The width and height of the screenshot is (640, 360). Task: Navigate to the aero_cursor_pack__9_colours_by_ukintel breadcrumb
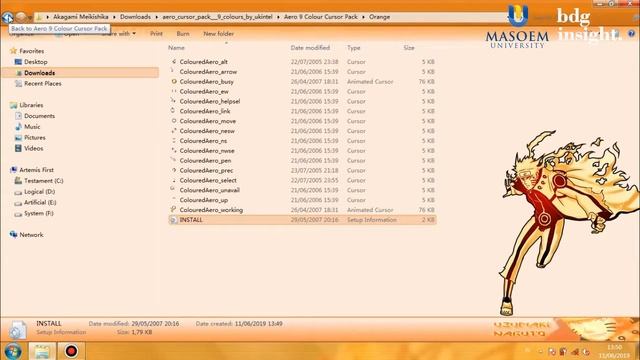tap(217, 17)
